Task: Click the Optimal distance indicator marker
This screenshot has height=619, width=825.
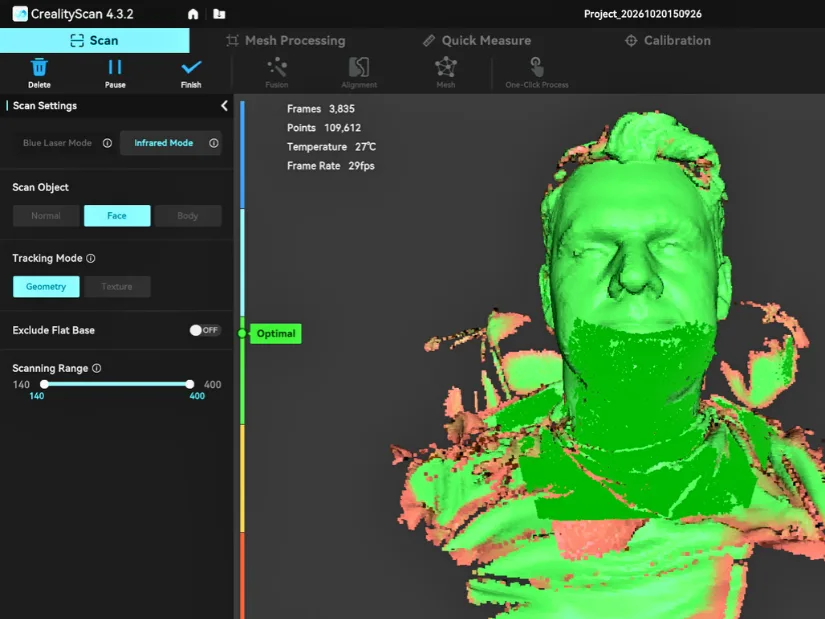Action: pyautogui.click(x=242, y=333)
